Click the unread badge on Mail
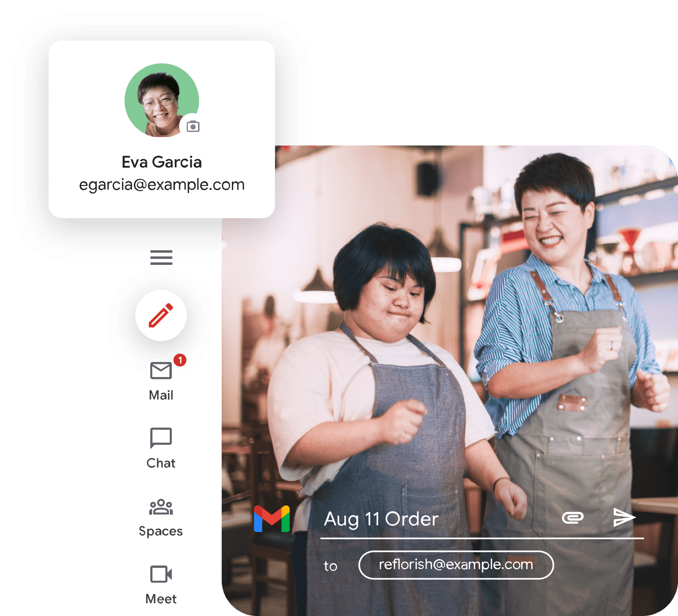The width and height of the screenshot is (678, 616). [x=180, y=360]
